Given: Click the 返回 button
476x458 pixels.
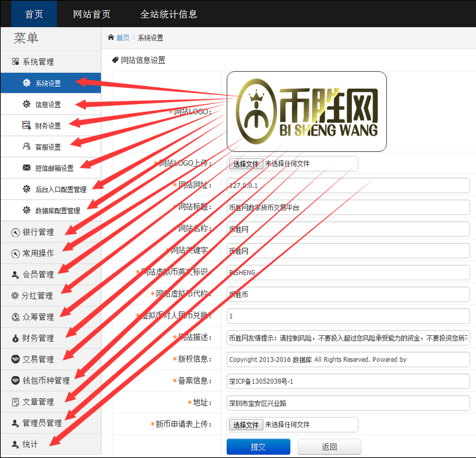Looking at the screenshot, I should point(329,446).
